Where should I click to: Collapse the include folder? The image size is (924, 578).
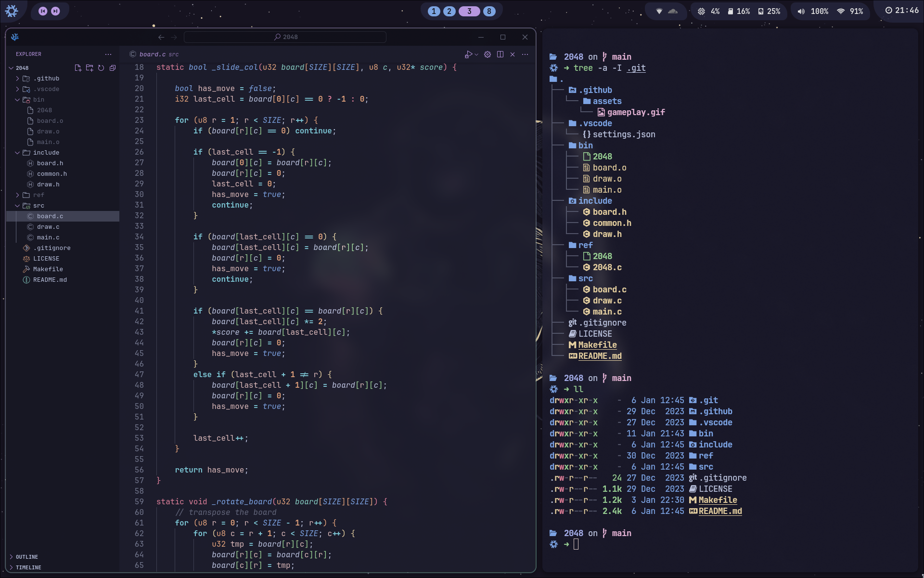[x=17, y=153]
